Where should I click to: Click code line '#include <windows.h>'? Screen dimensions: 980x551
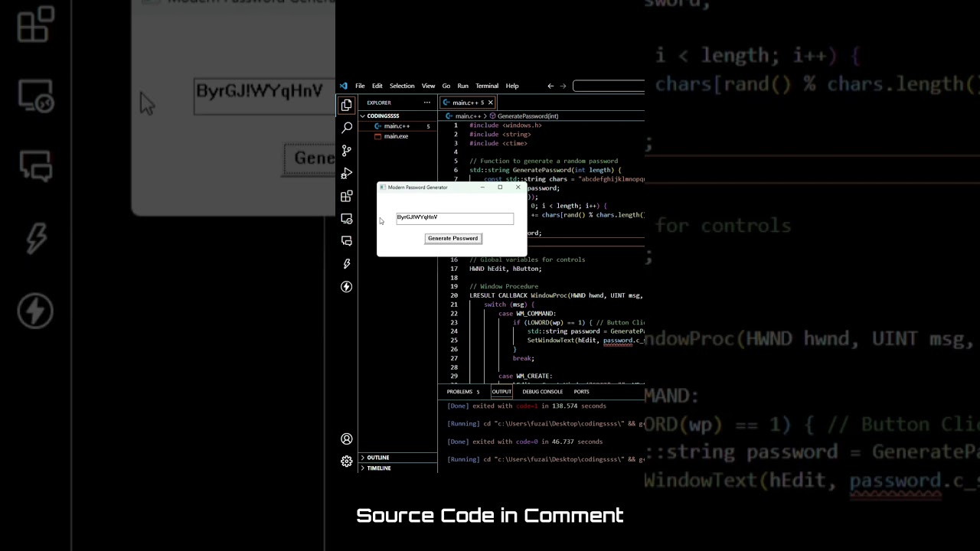(505, 126)
